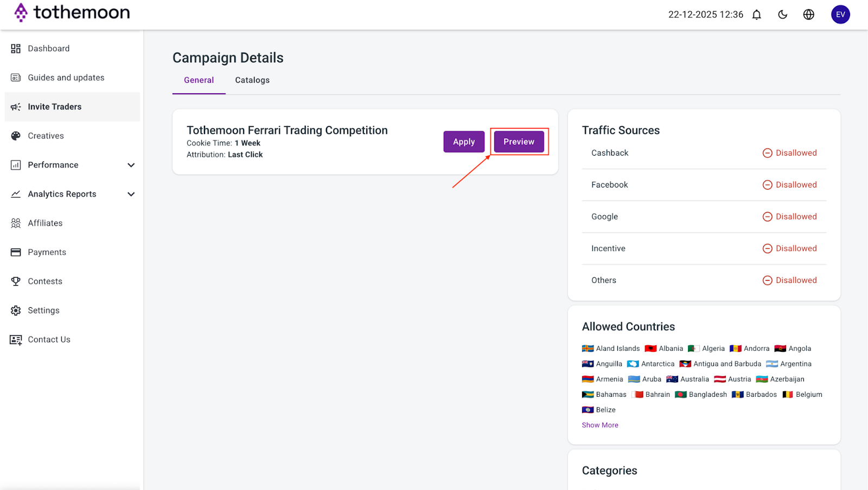Click Facebook disallowed status icon
The width and height of the screenshot is (868, 490).
pos(767,185)
